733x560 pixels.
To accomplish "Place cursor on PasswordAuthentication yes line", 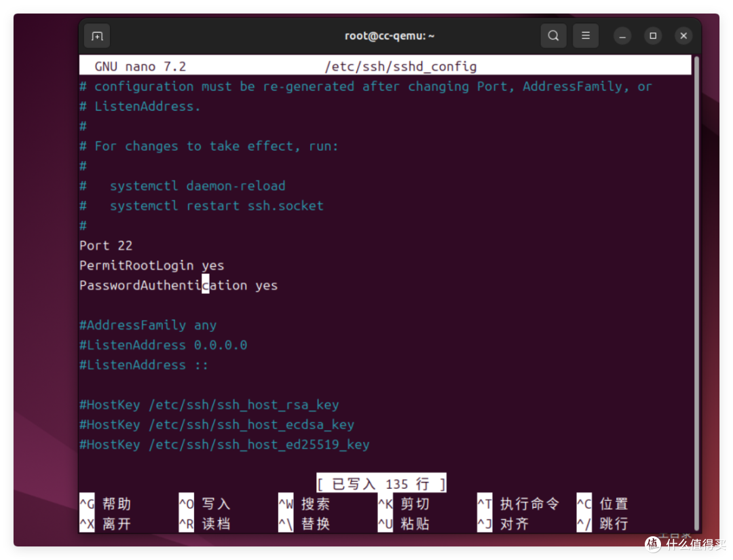I will 178,285.
